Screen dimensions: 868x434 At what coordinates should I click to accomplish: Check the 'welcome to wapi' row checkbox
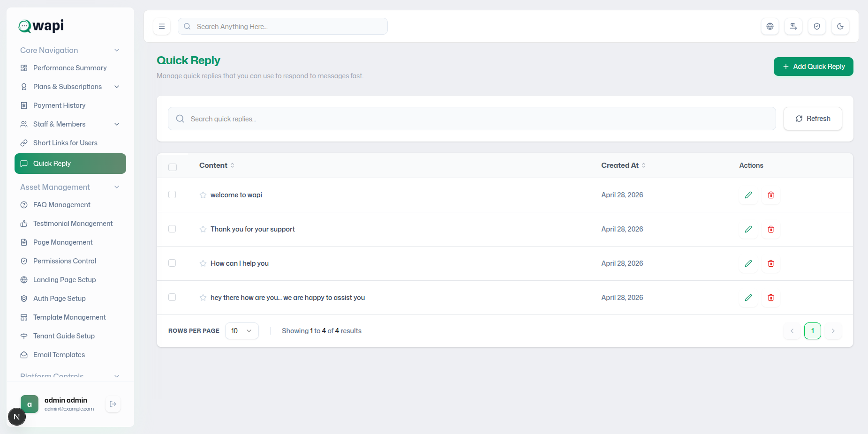point(172,195)
